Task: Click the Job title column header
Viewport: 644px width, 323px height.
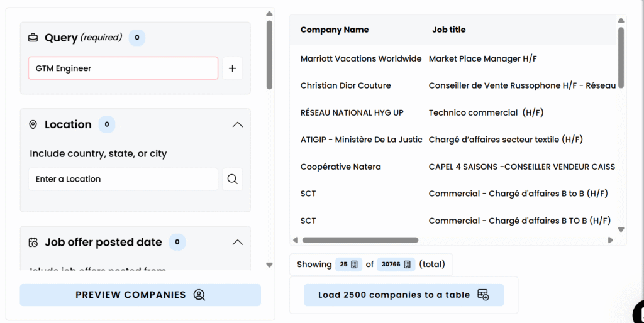Action: pos(448,30)
